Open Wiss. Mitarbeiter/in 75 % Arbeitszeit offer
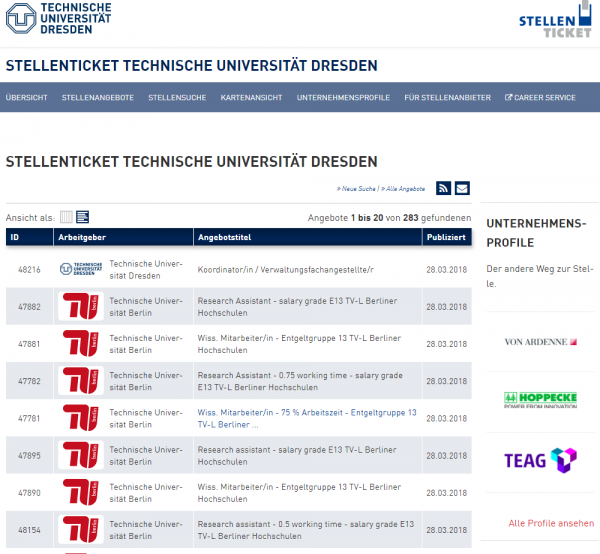600x554 pixels. coord(307,418)
